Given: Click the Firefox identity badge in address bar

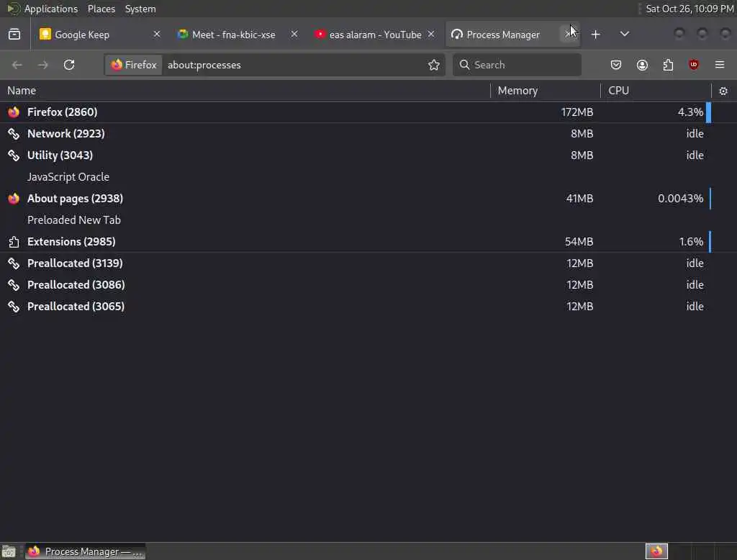Looking at the screenshot, I should 134,65.
